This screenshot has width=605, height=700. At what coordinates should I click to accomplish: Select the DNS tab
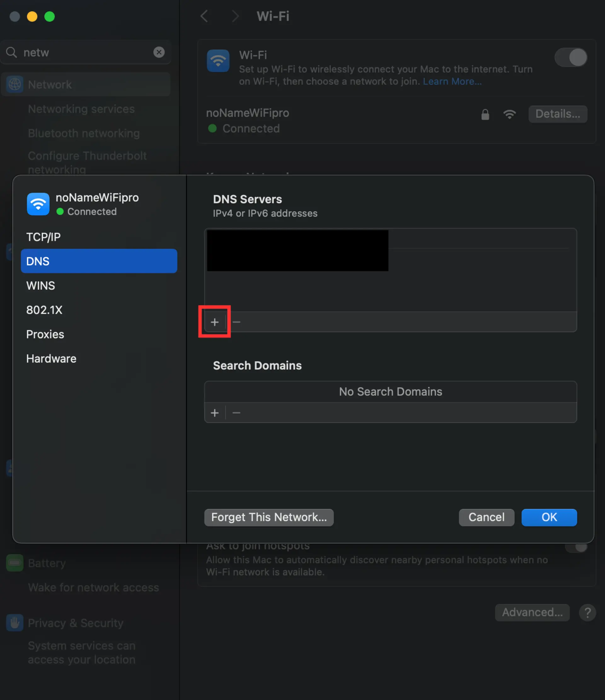(x=99, y=261)
